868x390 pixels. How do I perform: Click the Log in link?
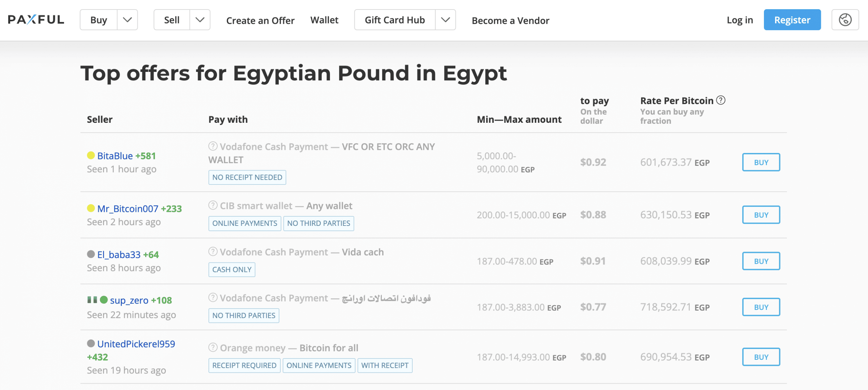740,20
